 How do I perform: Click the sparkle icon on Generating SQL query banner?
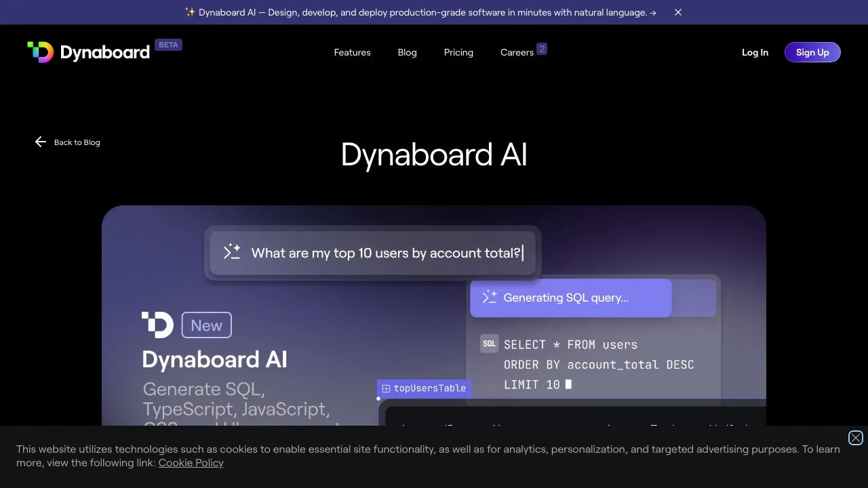click(490, 297)
